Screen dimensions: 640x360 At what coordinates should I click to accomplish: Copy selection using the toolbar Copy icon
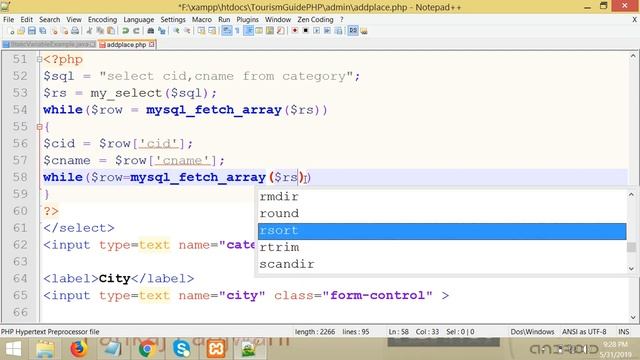(100, 31)
